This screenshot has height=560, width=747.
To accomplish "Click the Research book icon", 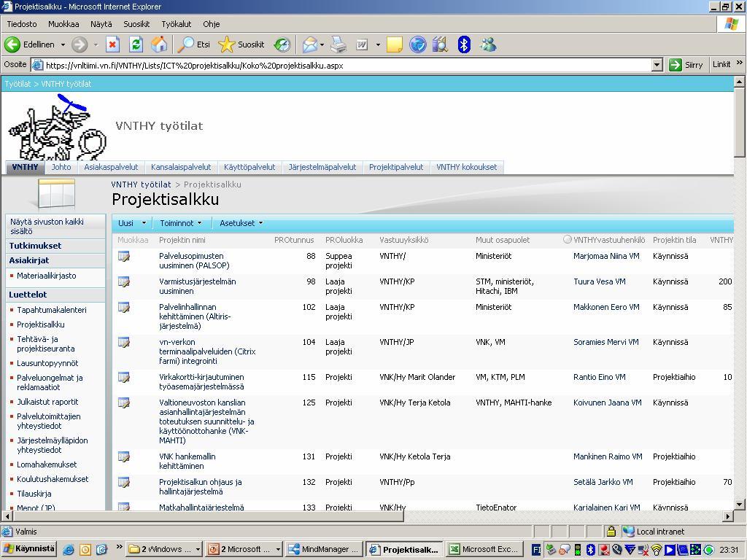I will tap(441, 44).
